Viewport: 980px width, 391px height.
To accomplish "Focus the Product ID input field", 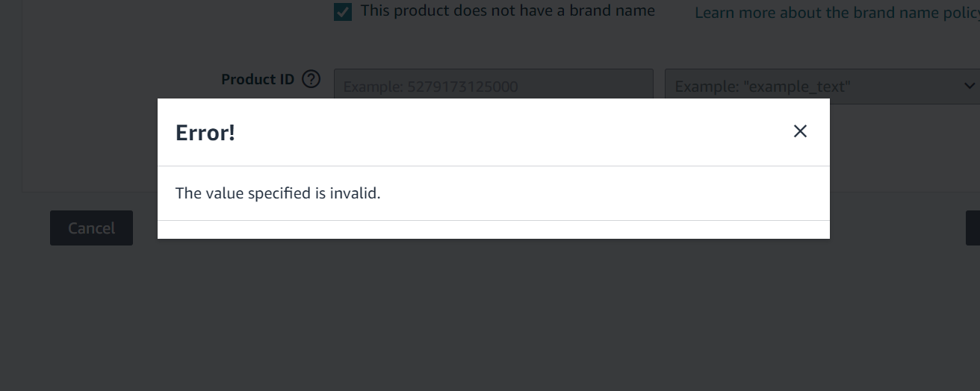I will 494,86.
